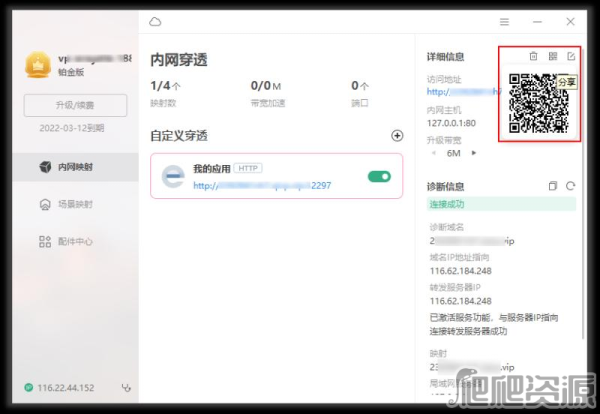The width and height of the screenshot is (600, 414).
Task: Click the HTTP tag on 我的应用
Action: [248, 168]
